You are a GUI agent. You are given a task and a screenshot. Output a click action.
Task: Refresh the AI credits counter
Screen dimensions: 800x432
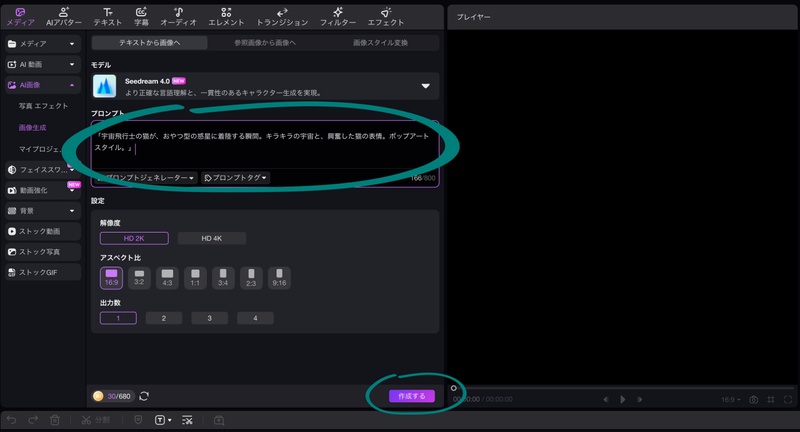click(144, 396)
